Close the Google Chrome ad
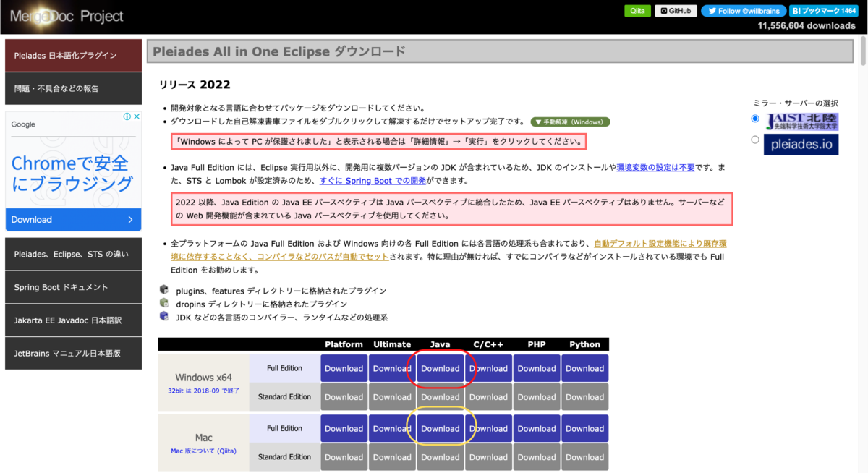This screenshot has width=868, height=473. pyautogui.click(x=136, y=116)
